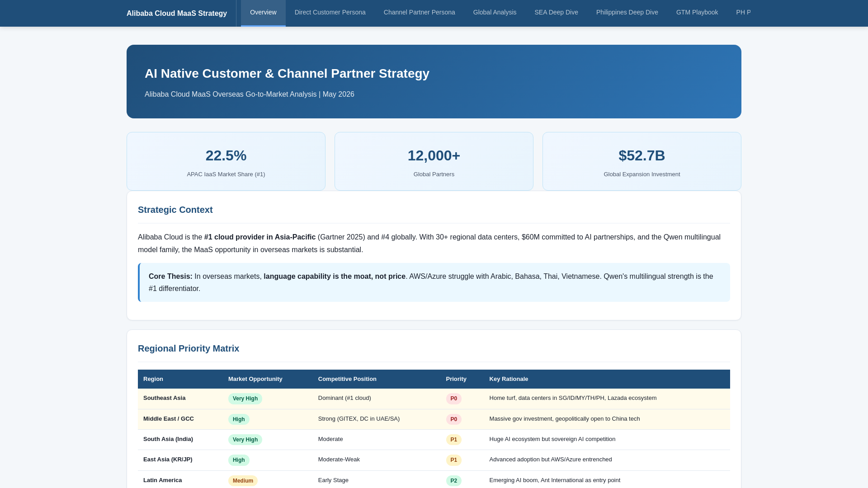Select the Southeast Asia row label

(165, 398)
